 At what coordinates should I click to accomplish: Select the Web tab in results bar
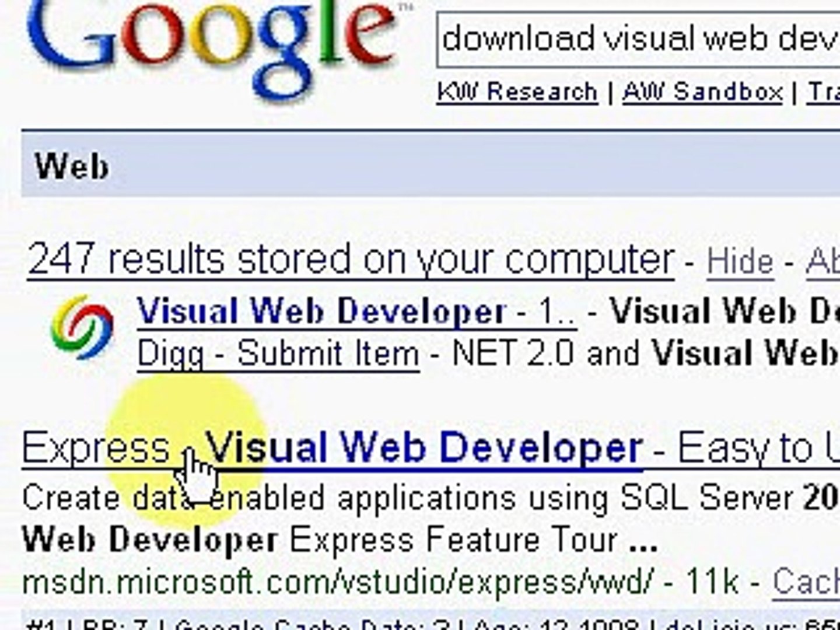click(x=71, y=166)
